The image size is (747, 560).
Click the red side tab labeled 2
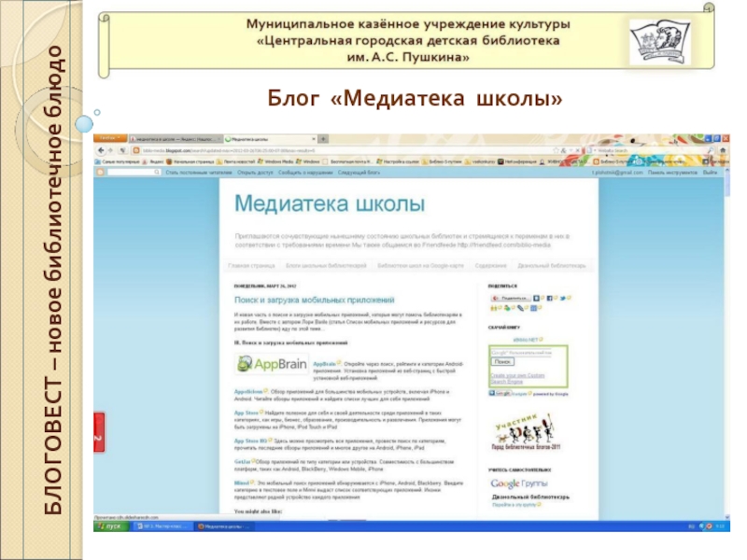coord(99,432)
